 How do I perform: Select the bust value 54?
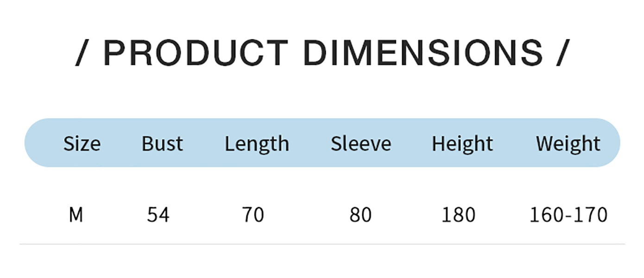tap(158, 215)
